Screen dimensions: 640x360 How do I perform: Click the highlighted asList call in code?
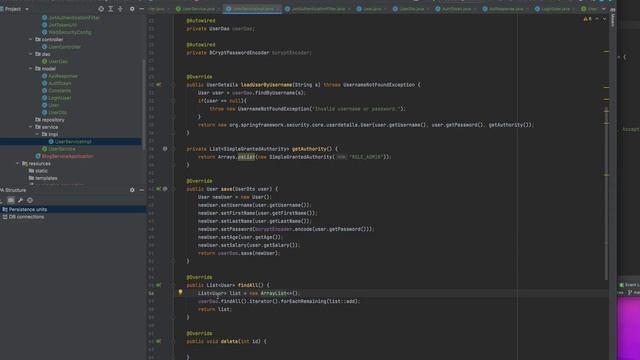(x=246, y=157)
